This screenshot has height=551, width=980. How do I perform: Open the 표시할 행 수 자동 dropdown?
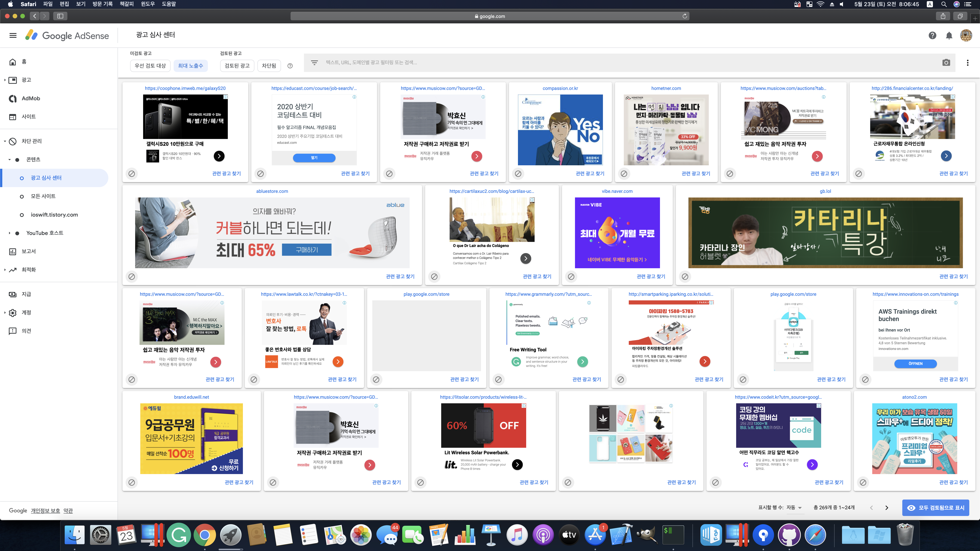[x=794, y=508]
